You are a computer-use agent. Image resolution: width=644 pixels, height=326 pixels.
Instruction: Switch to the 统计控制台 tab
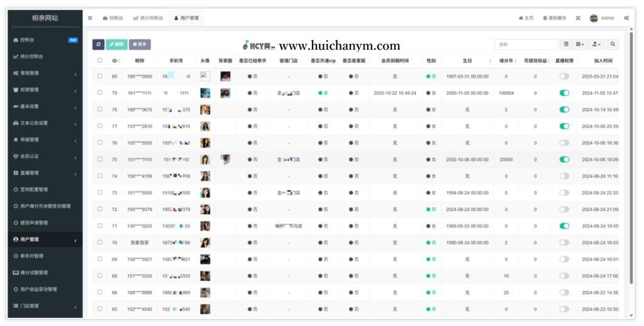click(x=148, y=18)
